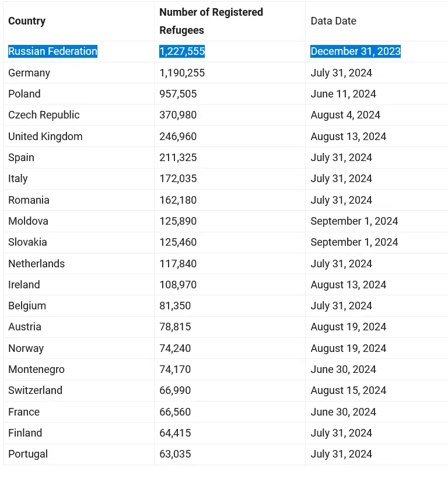This screenshot has width=448, height=478.
Task: Select the Montenegro country cell
Action: tap(36, 369)
